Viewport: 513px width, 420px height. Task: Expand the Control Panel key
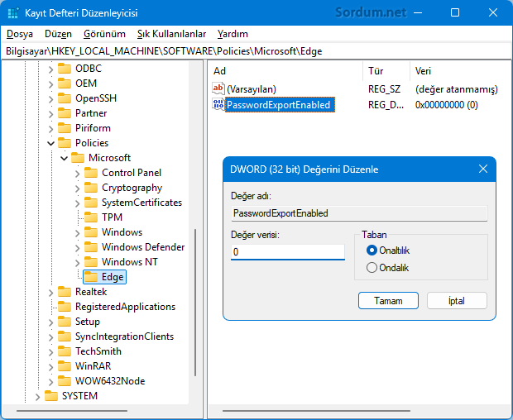(x=77, y=174)
